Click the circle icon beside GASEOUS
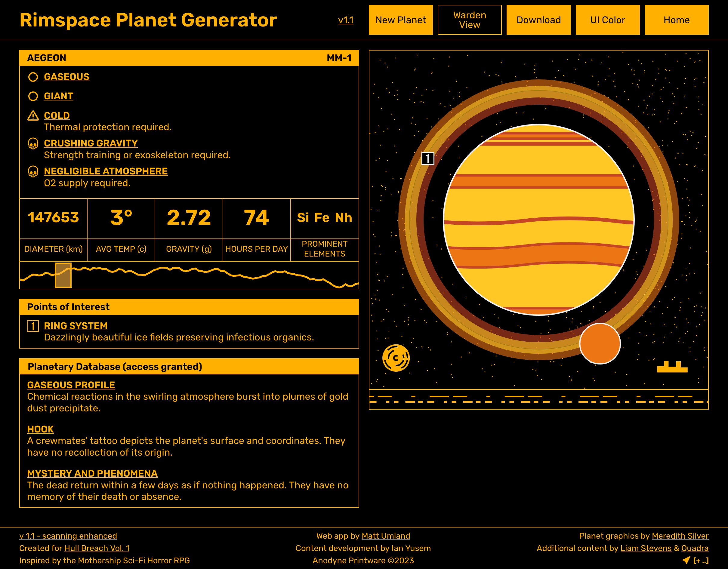728x569 pixels. pos(33,77)
